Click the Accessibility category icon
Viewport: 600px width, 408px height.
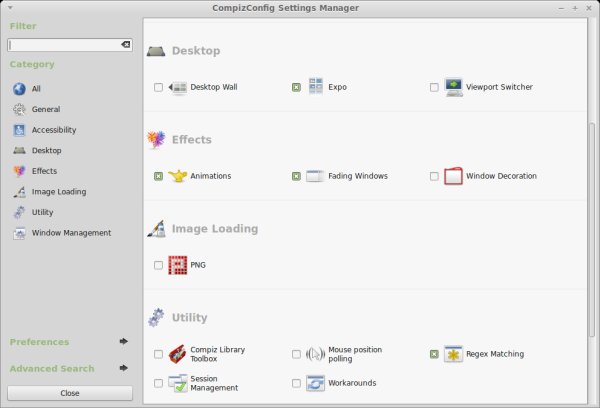[19, 130]
